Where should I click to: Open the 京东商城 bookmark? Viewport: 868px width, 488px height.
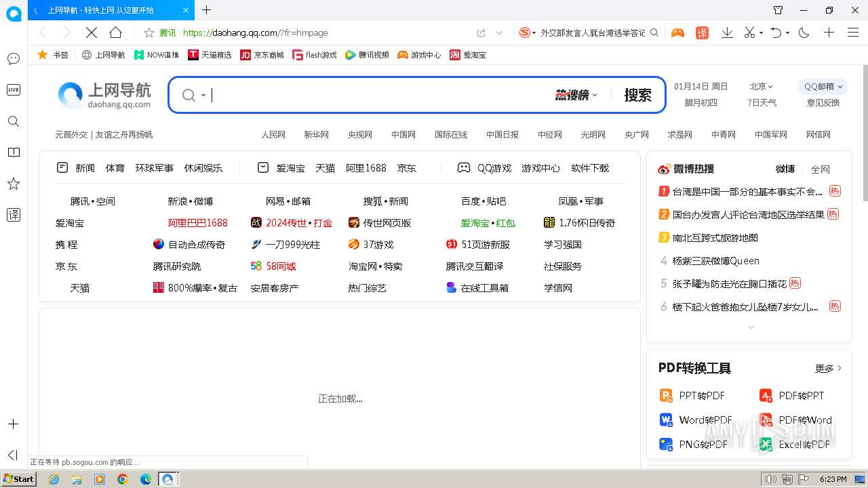click(x=262, y=55)
